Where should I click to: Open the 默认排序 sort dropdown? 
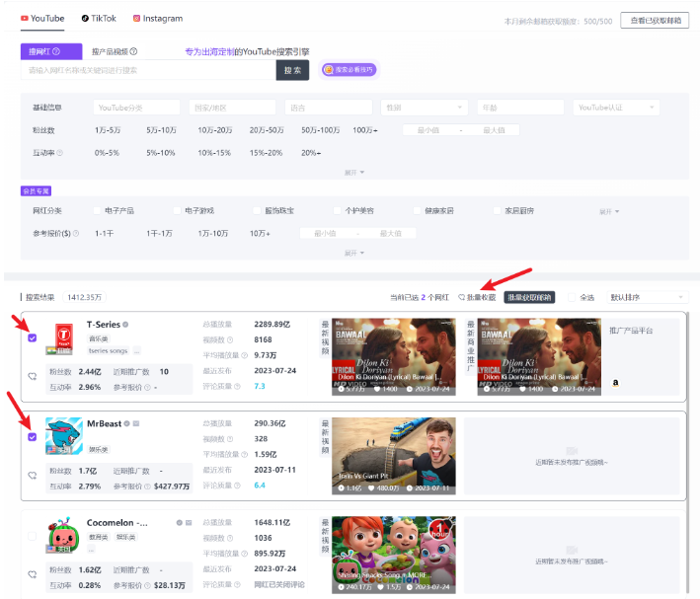point(647,297)
